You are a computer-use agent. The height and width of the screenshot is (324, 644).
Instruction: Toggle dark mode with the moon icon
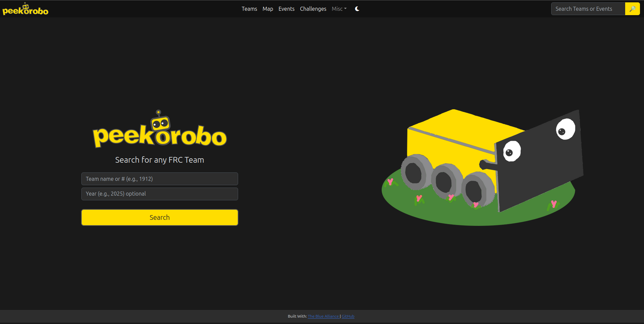[357, 9]
